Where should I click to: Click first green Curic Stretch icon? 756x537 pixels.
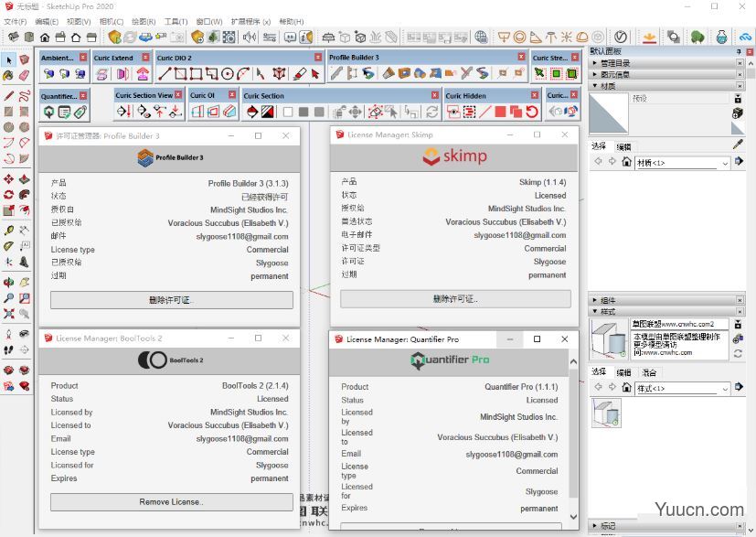tap(540, 74)
